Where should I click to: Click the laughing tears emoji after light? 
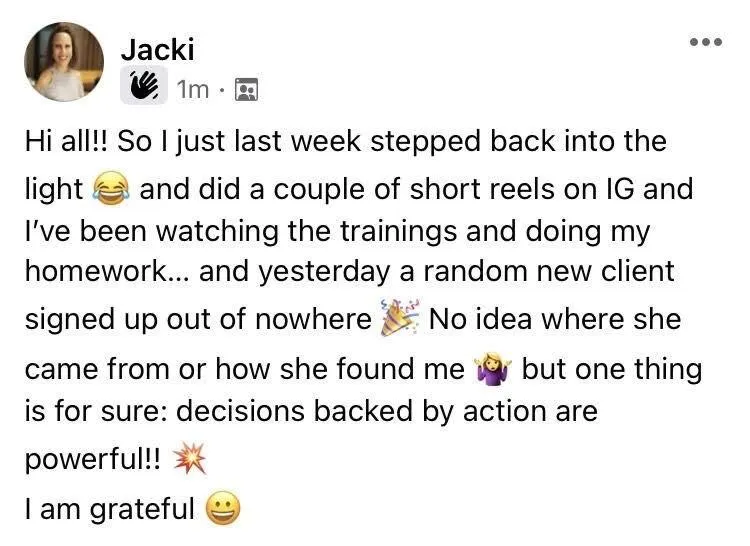pyautogui.click(x=110, y=190)
